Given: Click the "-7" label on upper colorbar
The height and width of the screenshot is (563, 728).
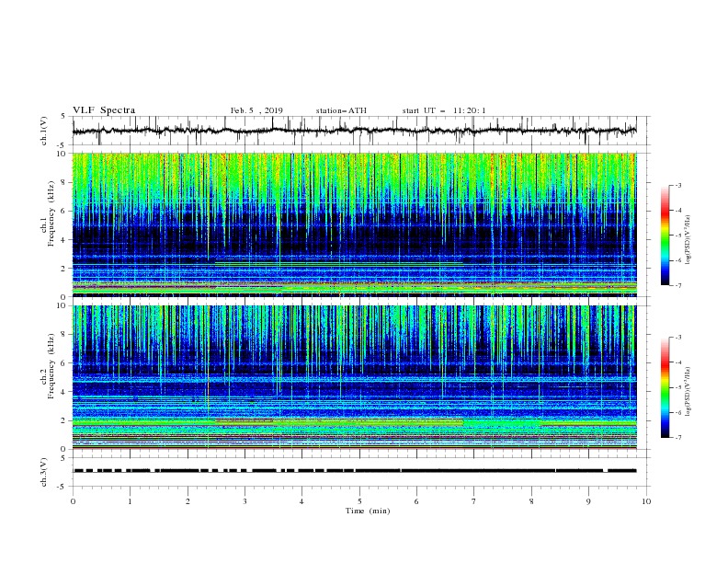Looking at the screenshot, I should click(677, 285).
